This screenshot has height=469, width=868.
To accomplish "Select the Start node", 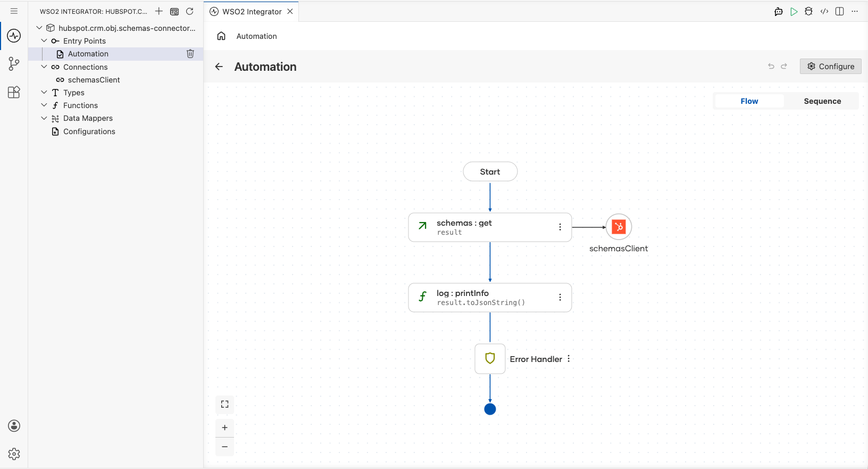I will coord(490,172).
